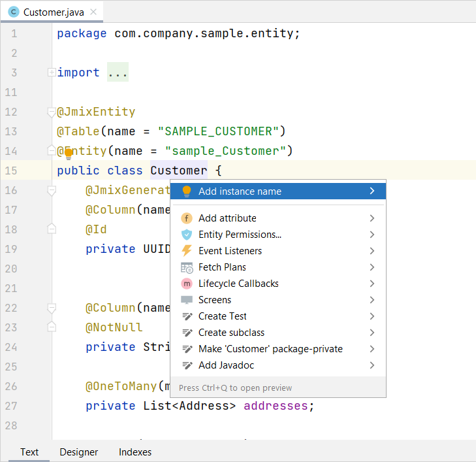Click the field icon next to Add attribute
This screenshot has height=462, width=476.
187,218
